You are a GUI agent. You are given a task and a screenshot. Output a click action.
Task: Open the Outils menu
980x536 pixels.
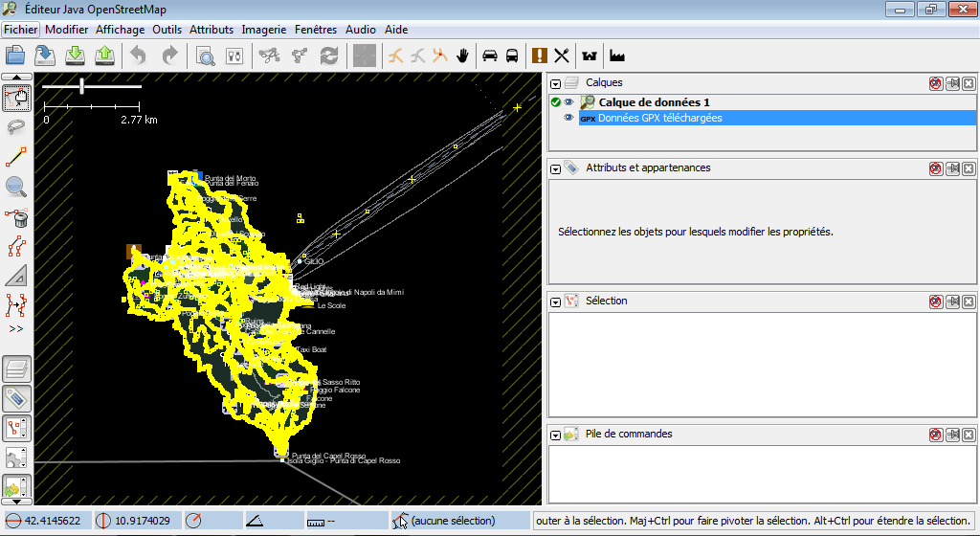coord(167,30)
